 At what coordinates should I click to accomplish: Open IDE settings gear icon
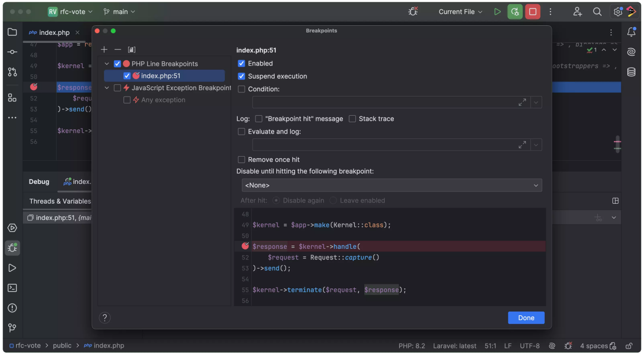pos(618,12)
